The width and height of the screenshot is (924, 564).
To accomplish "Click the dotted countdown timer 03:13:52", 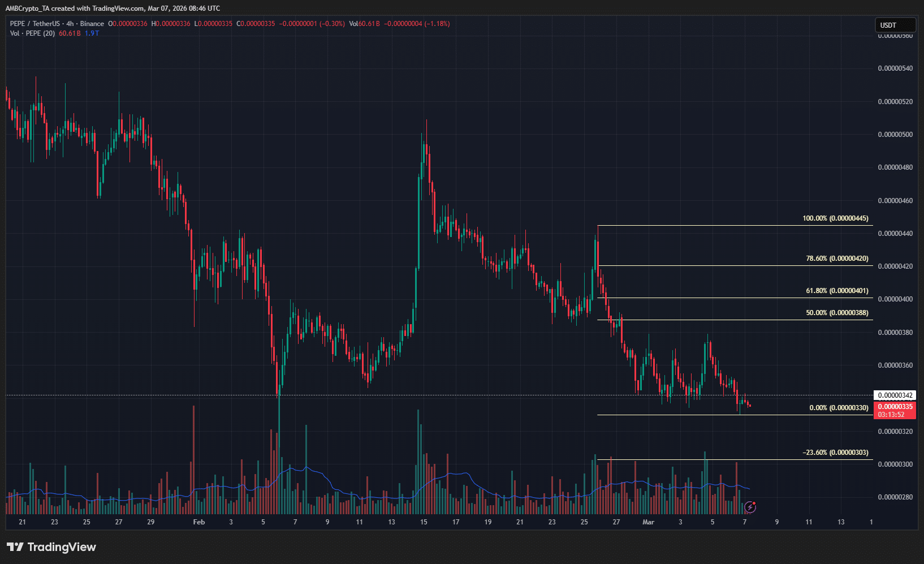I will pos(895,414).
